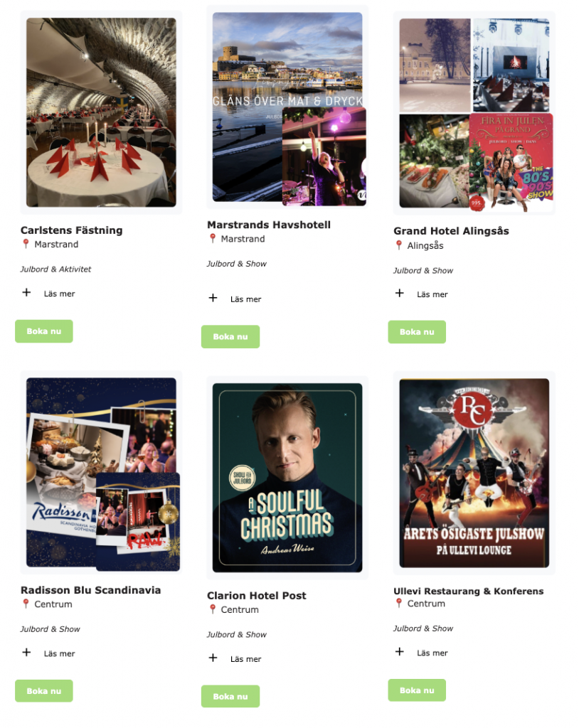Expand Läs mer plus for Carlstens Fästning
Viewport: 579px width, 728px height.
pyautogui.click(x=26, y=292)
